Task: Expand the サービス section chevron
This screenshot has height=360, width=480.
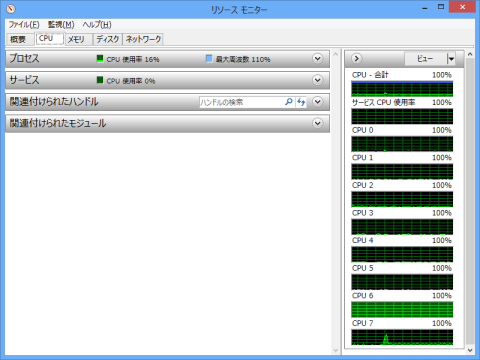Action: (x=318, y=80)
